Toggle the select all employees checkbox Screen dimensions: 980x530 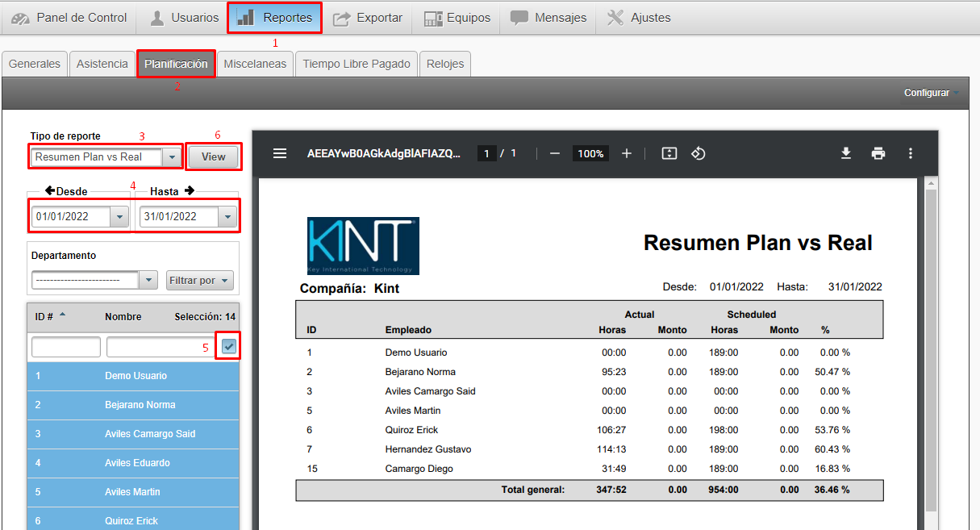click(x=229, y=347)
